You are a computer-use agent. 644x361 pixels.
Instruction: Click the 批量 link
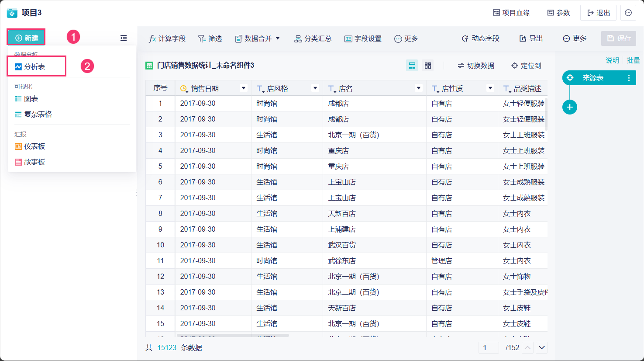pyautogui.click(x=633, y=60)
